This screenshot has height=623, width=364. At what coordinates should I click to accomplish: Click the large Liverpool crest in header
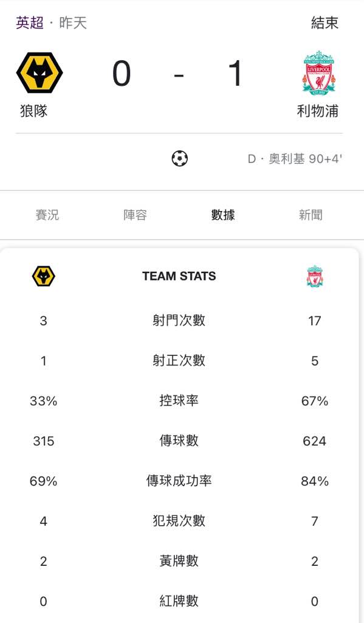[x=319, y=73]
